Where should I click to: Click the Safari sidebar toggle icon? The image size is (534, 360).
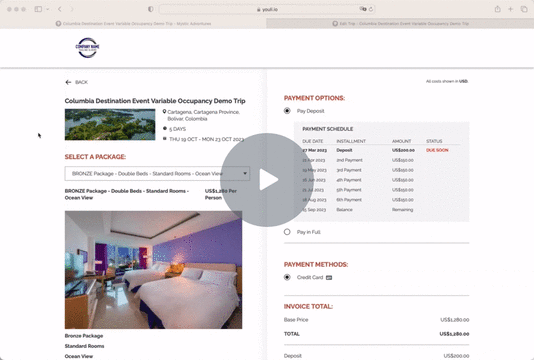click(38, 9)
